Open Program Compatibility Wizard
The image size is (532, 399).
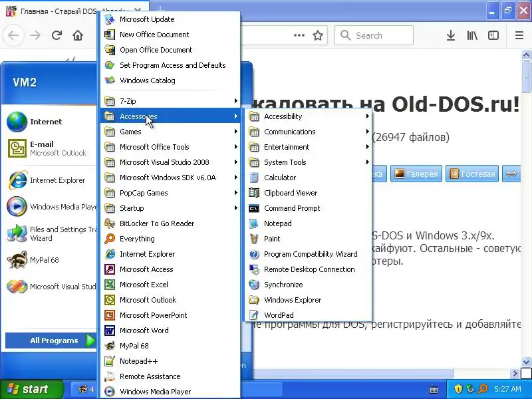pyautogui.click(x=308, y=254)
